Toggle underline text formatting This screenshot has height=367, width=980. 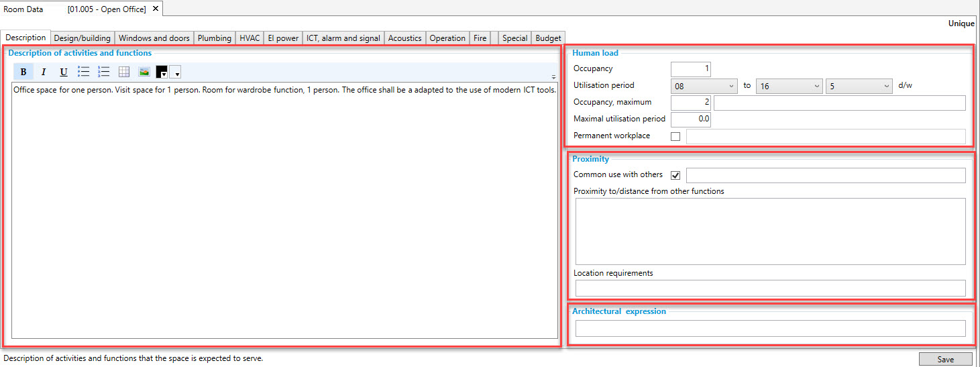point(64,72)
